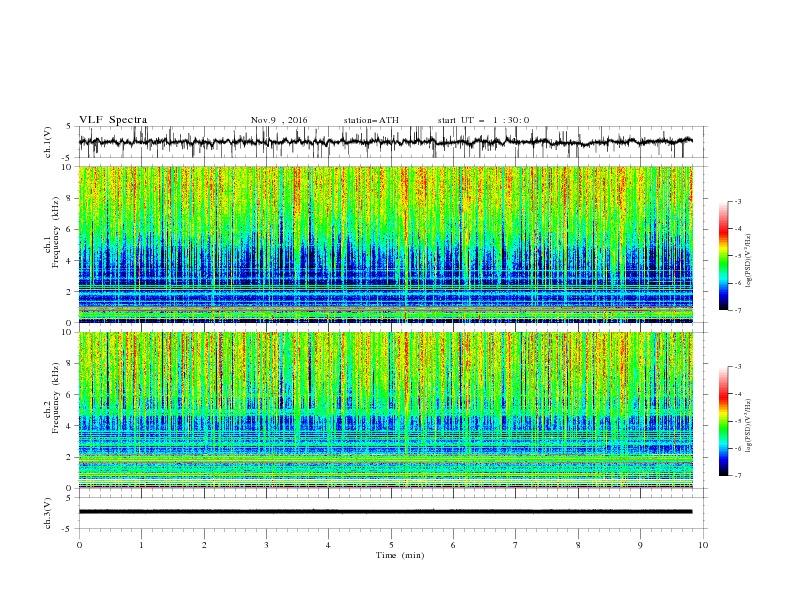Click the 'ch.3(V)' waveform axis label

[48, 513]
